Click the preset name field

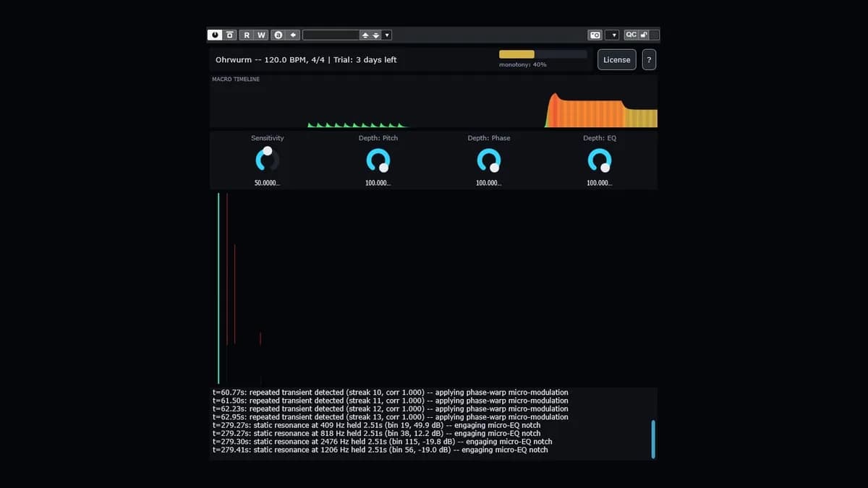(x=331, y=35)
